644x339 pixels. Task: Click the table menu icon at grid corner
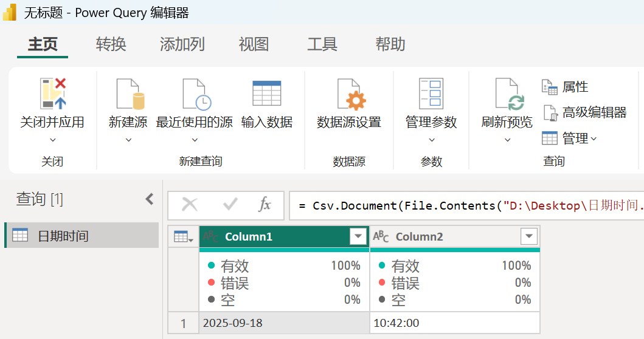click(183, 237)
